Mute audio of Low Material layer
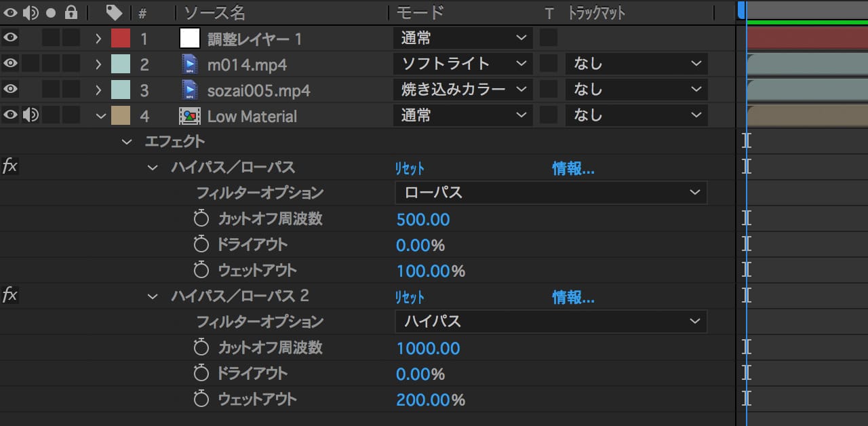 [31, 116]
